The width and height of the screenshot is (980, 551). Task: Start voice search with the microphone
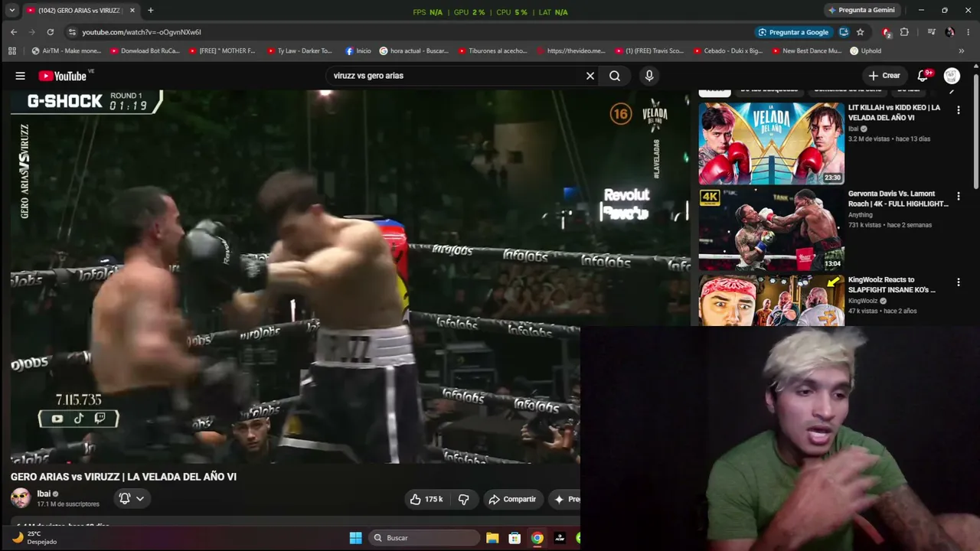649,76
